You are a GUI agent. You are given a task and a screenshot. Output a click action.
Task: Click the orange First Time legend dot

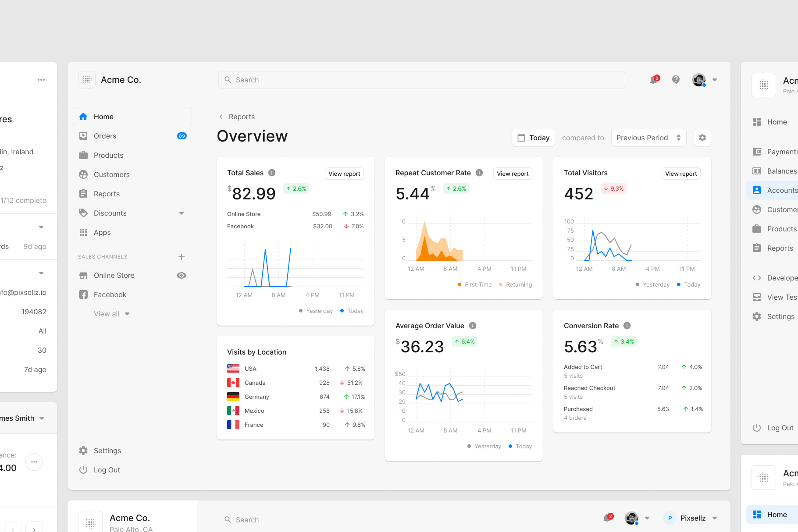[460, 284]
